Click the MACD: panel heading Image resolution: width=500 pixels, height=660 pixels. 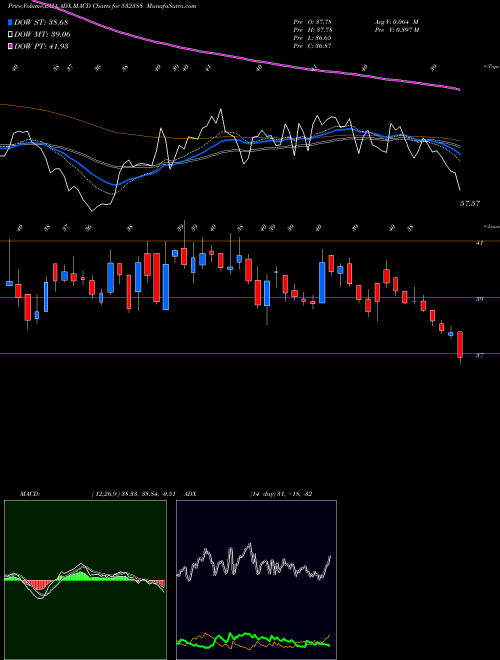pyautogui.click(x=30, y=494)
